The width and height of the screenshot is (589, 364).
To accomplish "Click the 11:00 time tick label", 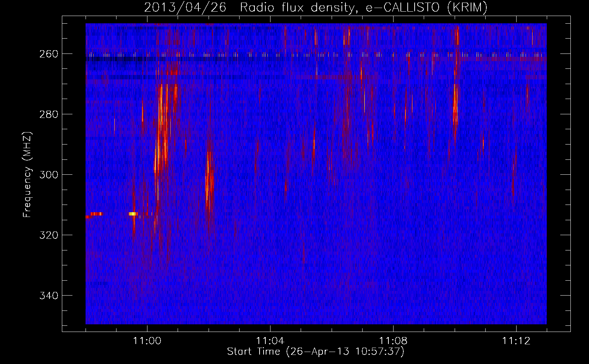I will click(x=147, y=341).
